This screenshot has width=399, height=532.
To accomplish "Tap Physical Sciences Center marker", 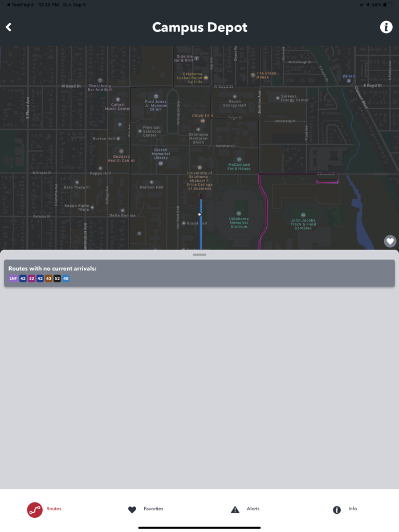I will (140, 131).
